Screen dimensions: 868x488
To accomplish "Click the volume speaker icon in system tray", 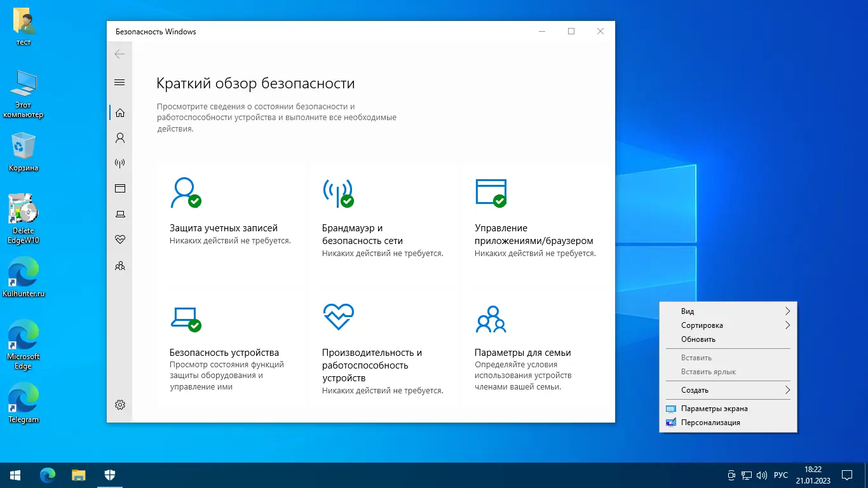I will pos(762,475).
